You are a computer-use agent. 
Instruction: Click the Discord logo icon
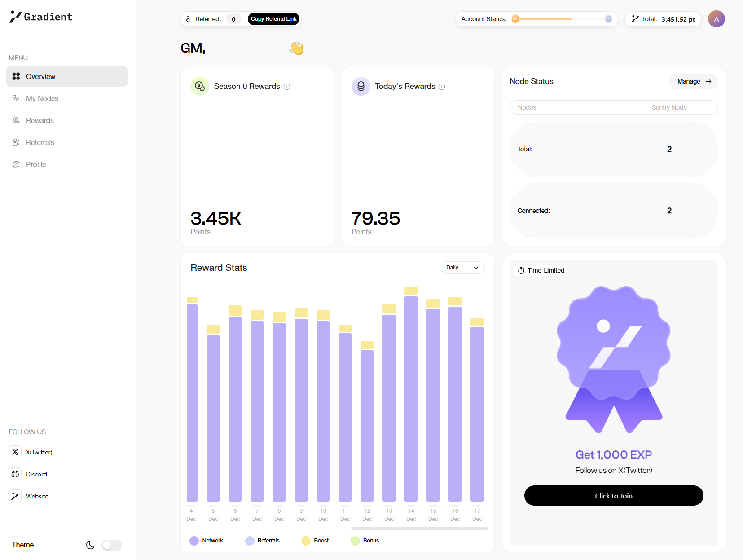(x=15, y=474)
